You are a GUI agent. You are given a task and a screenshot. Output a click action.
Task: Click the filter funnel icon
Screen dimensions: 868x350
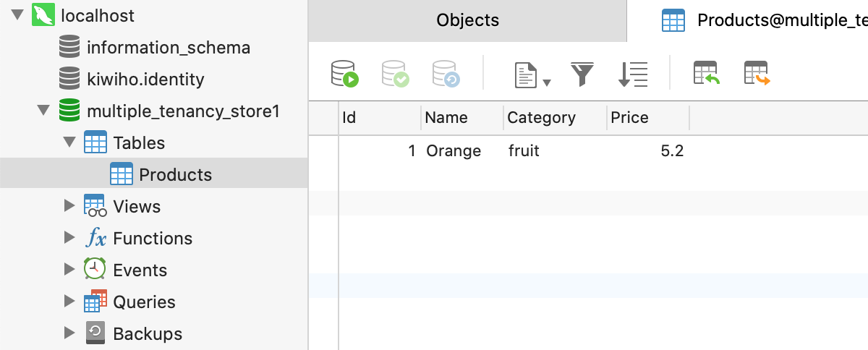(582, 74)
